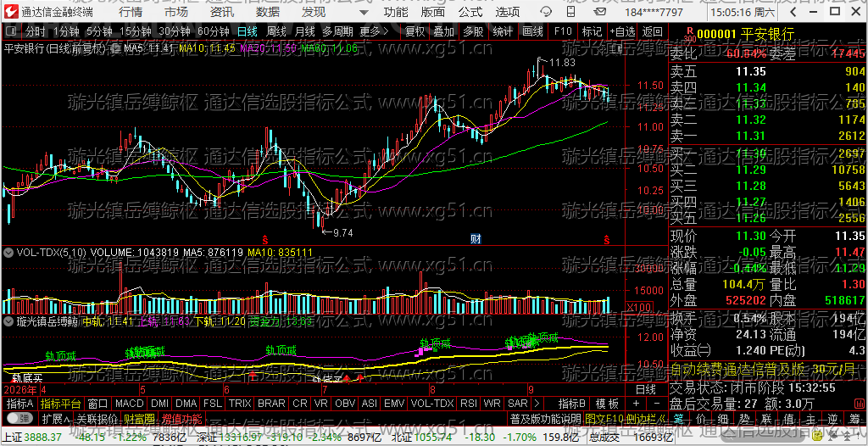Click 财富圈 button
This screenshot has width=868, height=446.
140,418
